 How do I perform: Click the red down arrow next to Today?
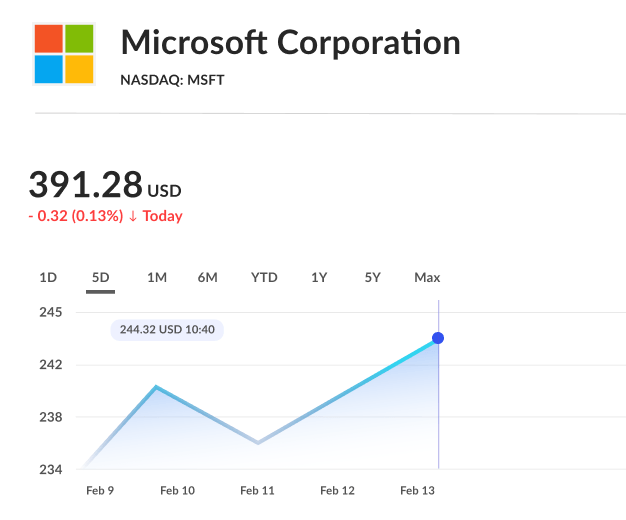coord(133,216)
